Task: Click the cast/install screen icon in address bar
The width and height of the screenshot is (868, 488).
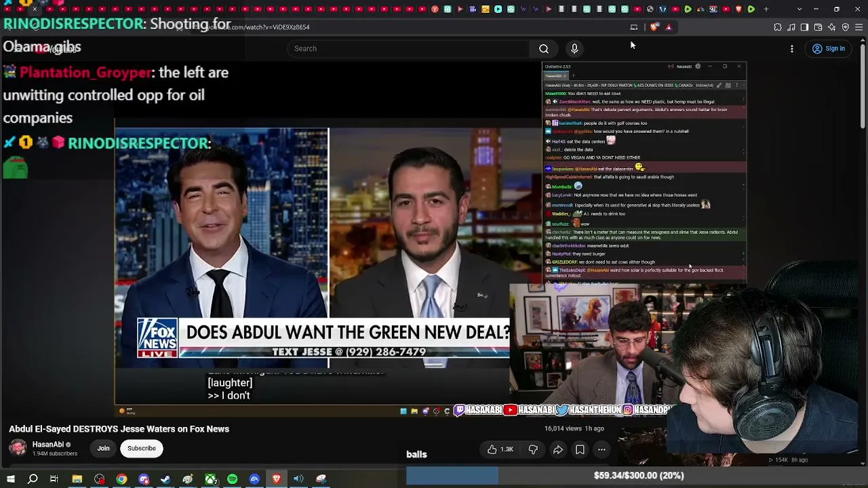Action: [x=634, y=27]
